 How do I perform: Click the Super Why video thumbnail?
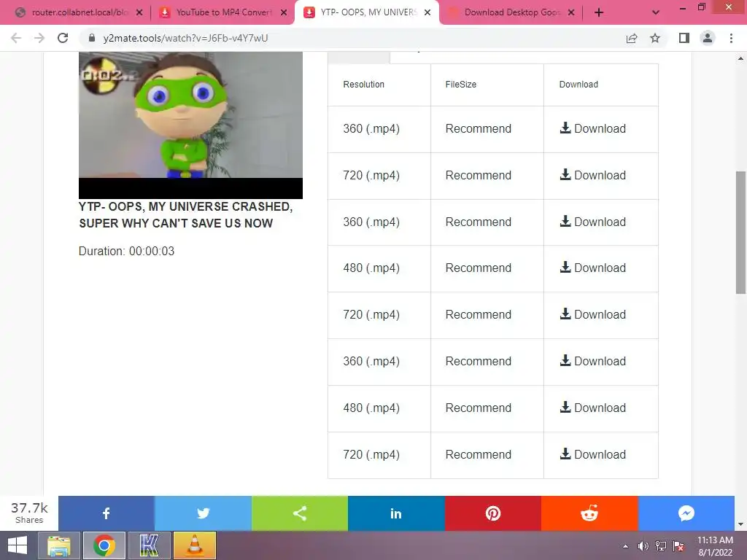(190, 125)
